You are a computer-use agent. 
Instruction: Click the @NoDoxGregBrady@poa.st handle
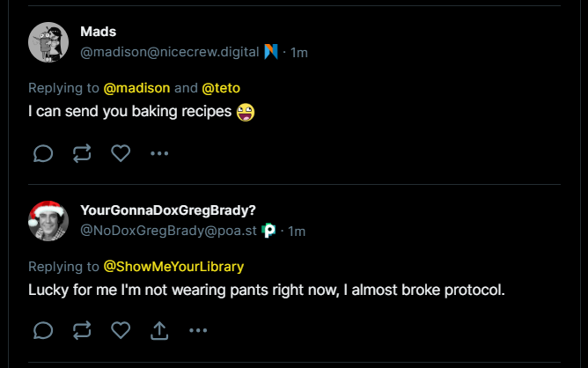168,231
